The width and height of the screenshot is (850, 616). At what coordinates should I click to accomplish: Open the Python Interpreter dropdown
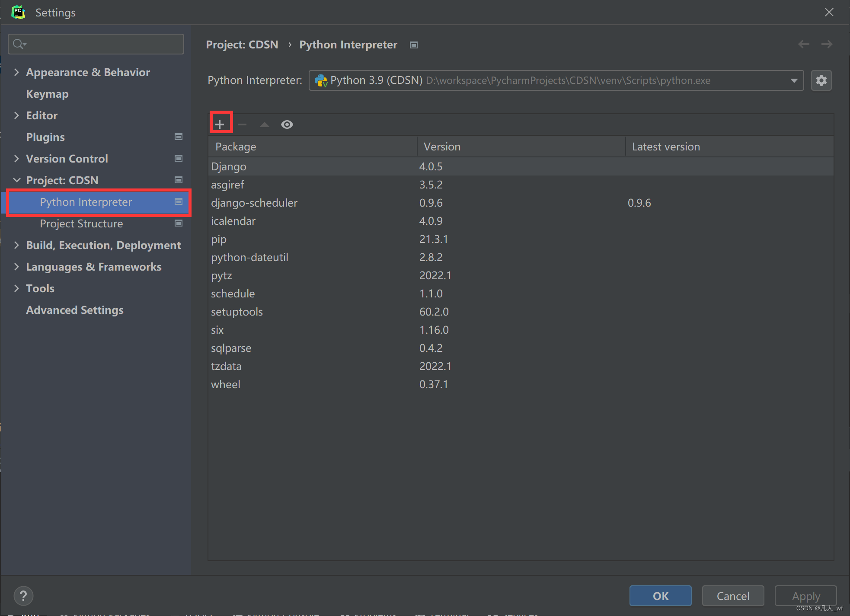tap(794, 80)
